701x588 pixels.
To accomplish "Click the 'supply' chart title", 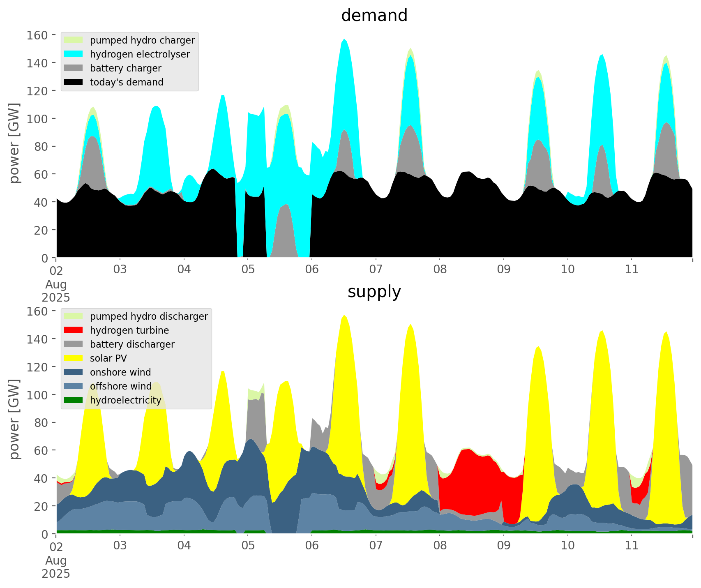I will [x=374, y=292].
